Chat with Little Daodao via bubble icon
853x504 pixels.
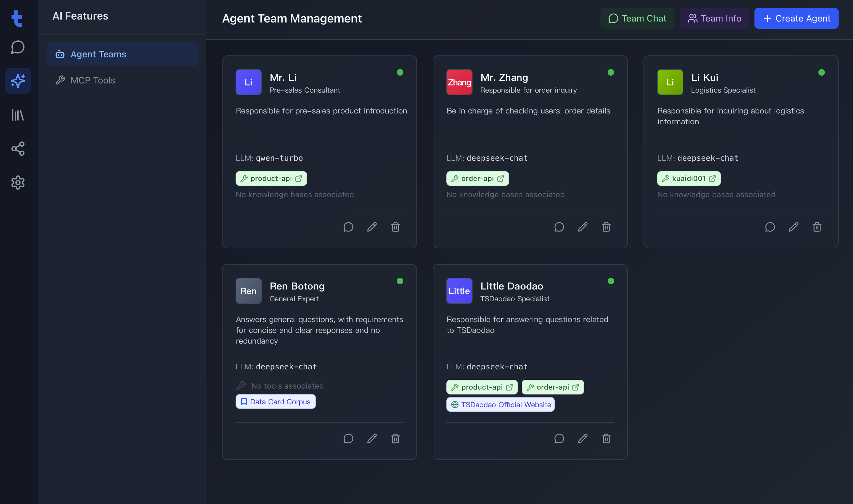tap(559, 438)
